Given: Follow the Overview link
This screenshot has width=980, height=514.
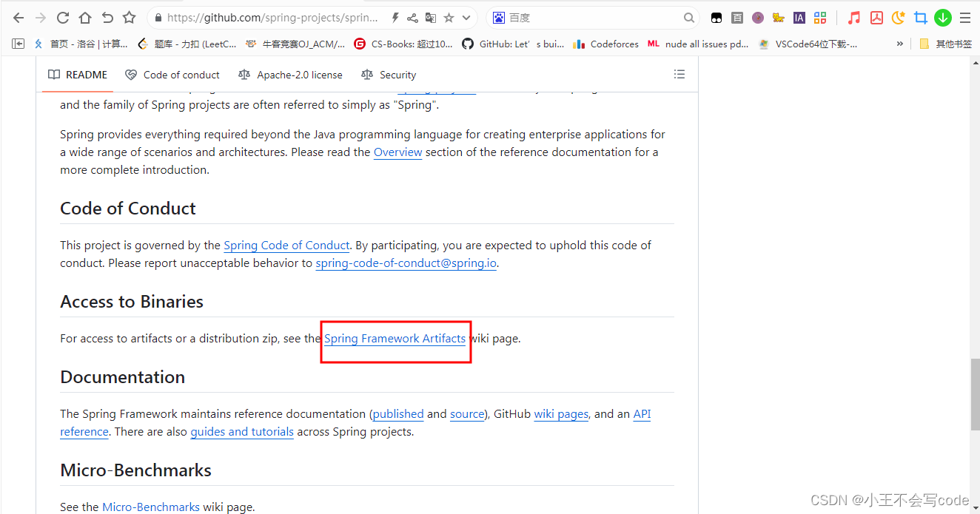Looking at the screenshot, I should [x=397, y=152].
